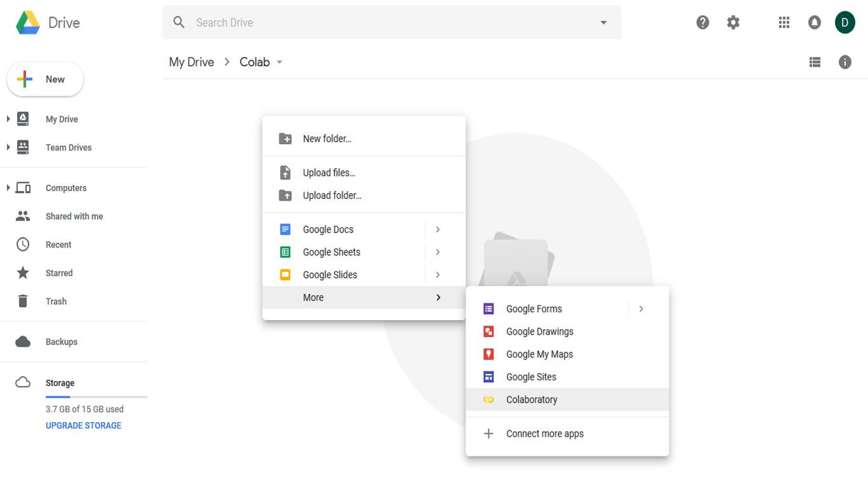Open the Help question mark icon
Viewport: 868px width, 487px height.
[x=702, y=23]
